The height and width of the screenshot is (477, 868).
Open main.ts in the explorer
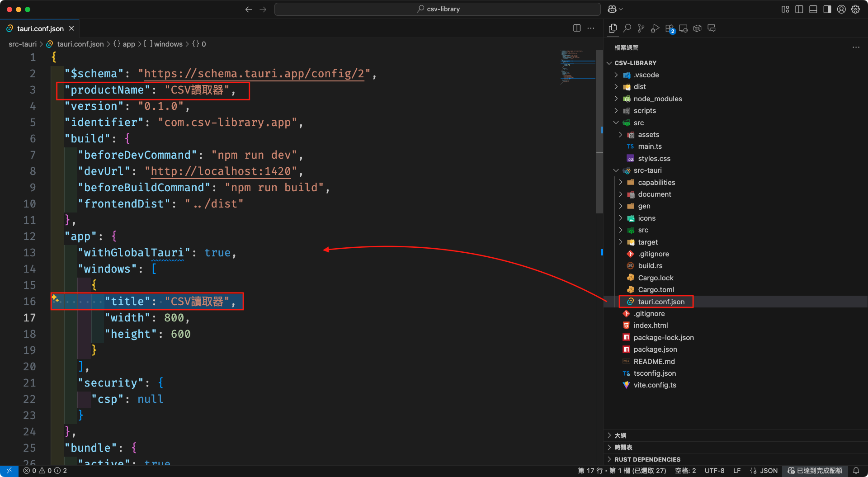[x=650, y=146]
